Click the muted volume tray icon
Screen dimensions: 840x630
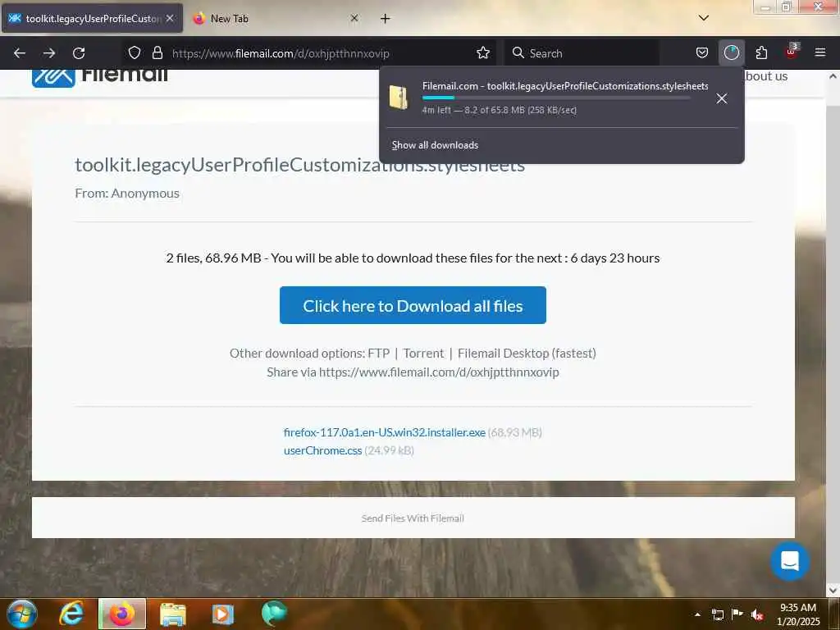(x=757, y=614)
